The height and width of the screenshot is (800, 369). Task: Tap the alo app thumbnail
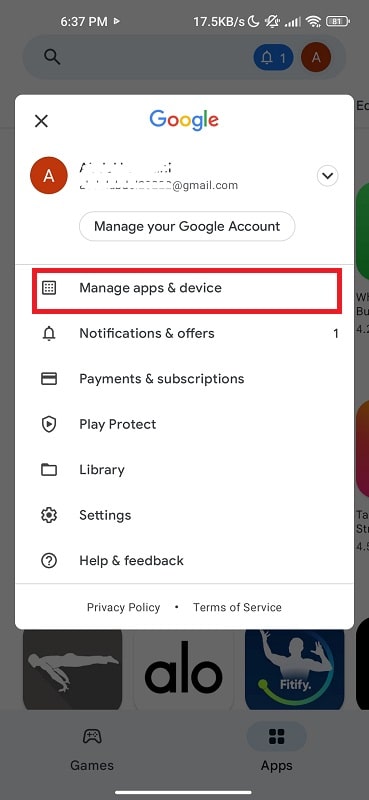point(184,670)
